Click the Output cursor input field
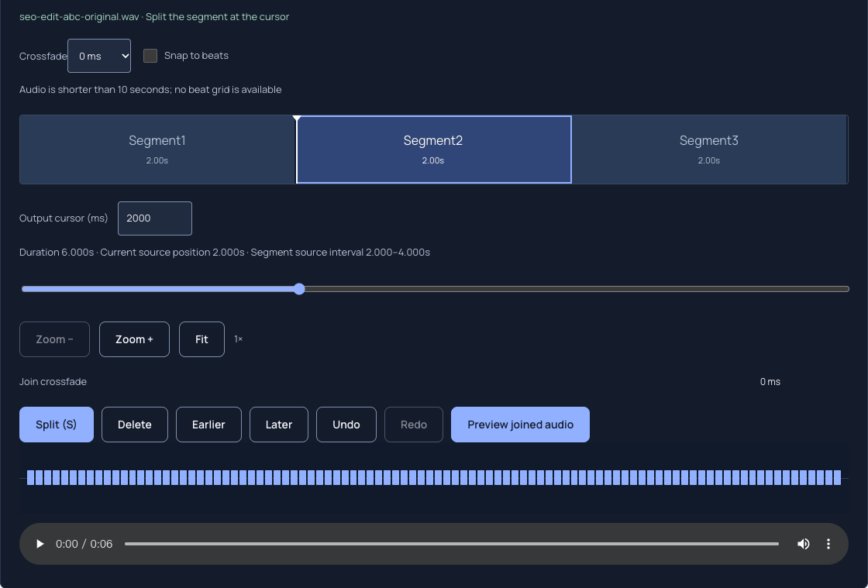The image size is (868, 588). pos(155,218)
